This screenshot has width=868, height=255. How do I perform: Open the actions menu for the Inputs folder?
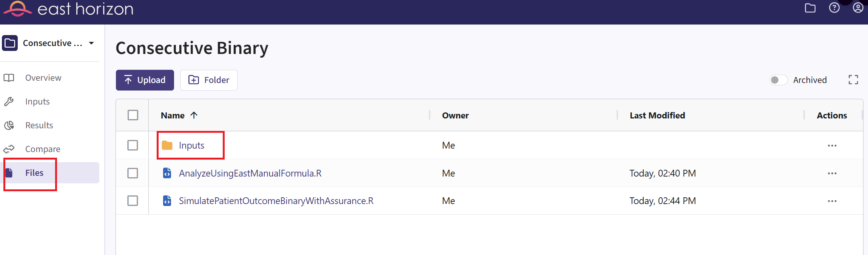(832, 146)
